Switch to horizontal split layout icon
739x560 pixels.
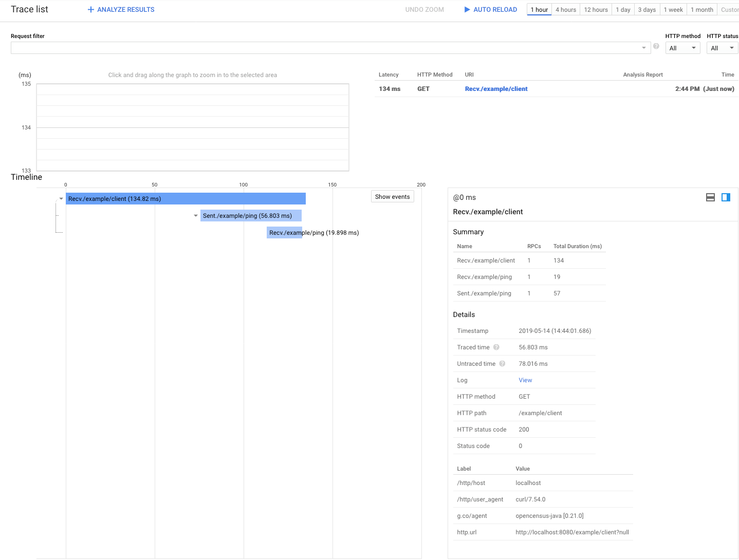click(711, 197)
